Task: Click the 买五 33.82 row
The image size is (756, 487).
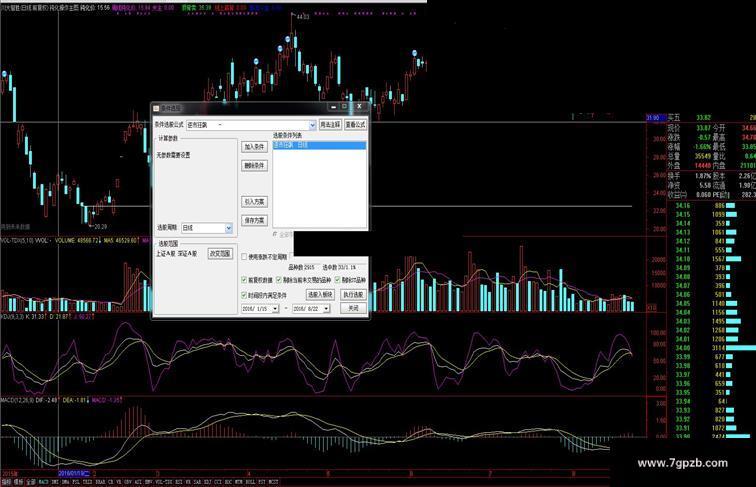Action: point(711,118)
